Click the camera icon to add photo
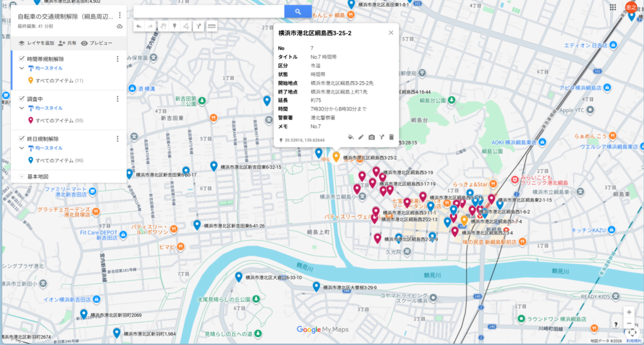The image size is (644, 345). pyautogui.click(x=371, y=137)
